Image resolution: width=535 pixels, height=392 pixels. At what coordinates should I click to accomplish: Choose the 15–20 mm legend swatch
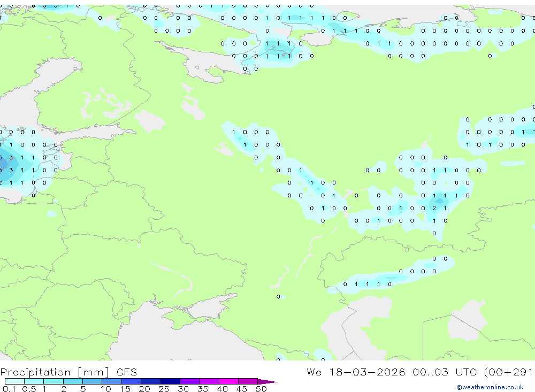pyautogui.click(x=132, y=381)
